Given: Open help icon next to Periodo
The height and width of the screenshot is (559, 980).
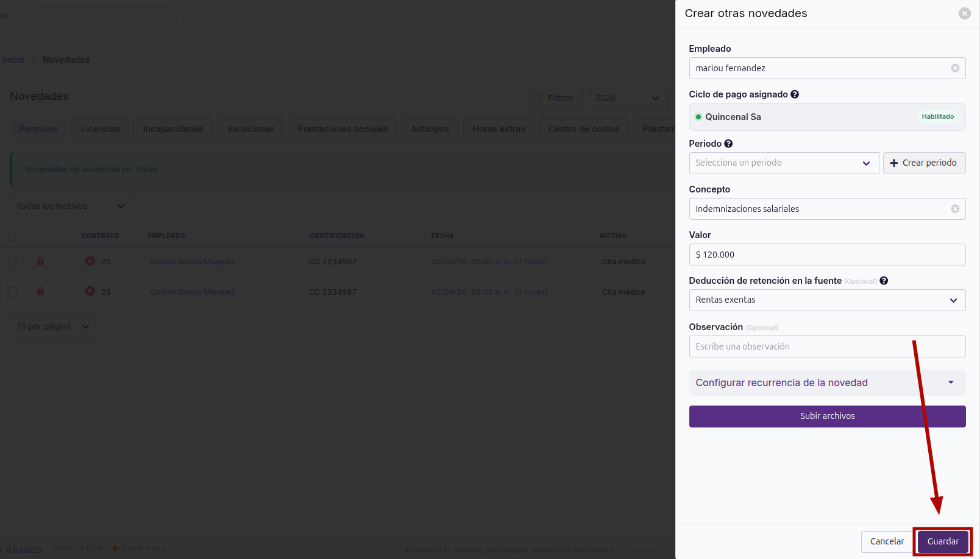Looking at the screenshot, I should [x=728, y=144].
